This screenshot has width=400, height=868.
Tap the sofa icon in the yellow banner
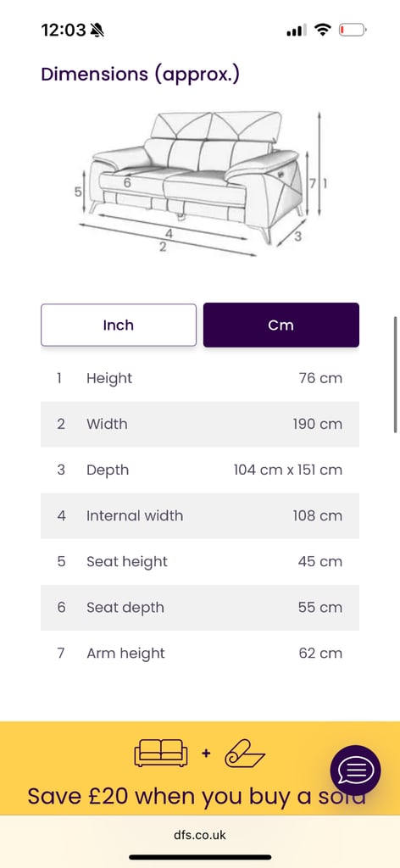pyautogui.click(x=160, y=753)
